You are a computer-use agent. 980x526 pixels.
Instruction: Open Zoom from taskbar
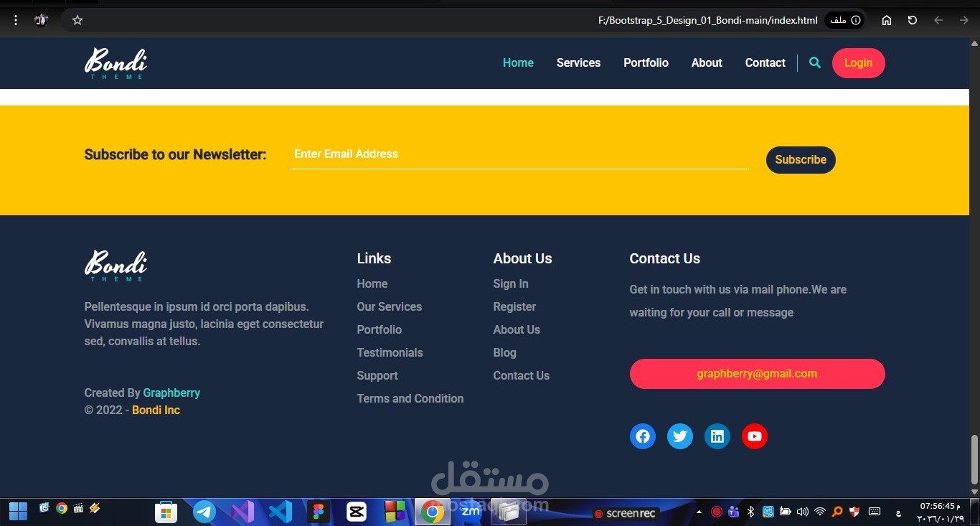click(x=471, y=512)
